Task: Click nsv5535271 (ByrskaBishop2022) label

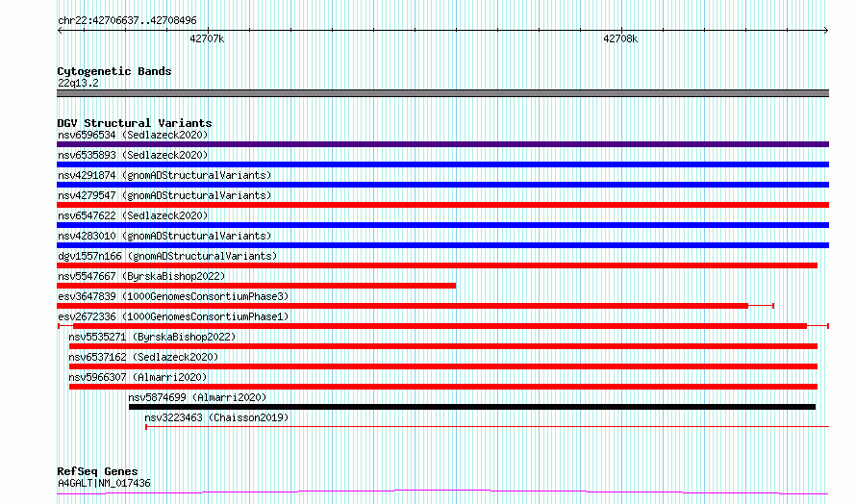Action: pos(152,337)
